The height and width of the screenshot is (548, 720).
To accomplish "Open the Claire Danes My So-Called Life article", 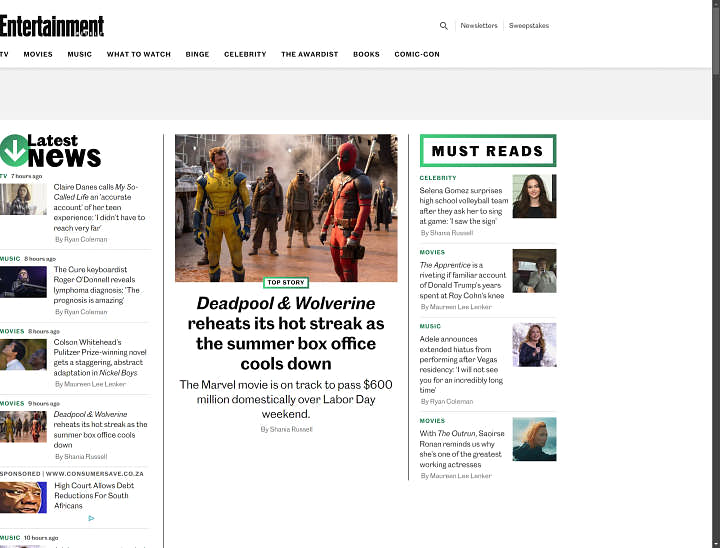I will coord(100,208).
